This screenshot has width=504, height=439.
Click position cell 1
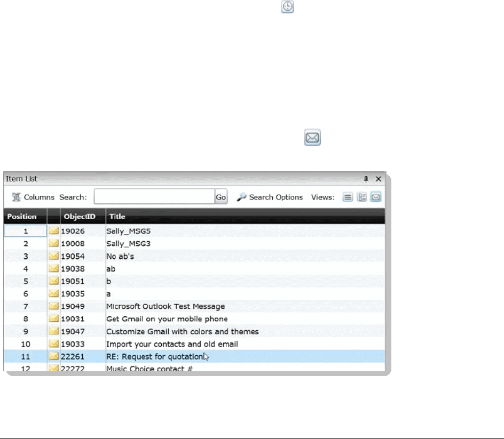(x=26, y=231)
